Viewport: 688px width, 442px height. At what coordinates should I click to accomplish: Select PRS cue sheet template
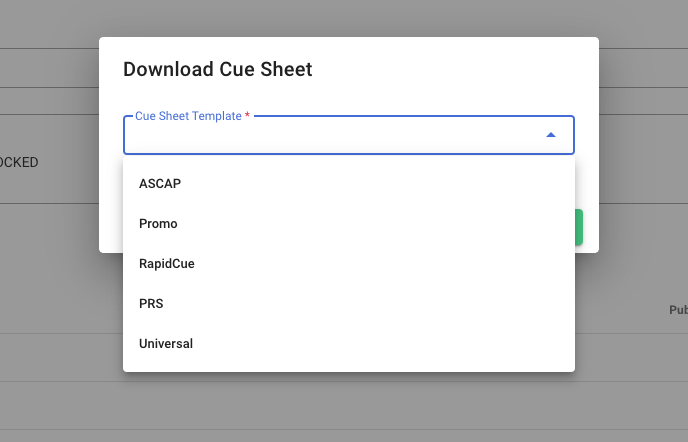point(151,304)
